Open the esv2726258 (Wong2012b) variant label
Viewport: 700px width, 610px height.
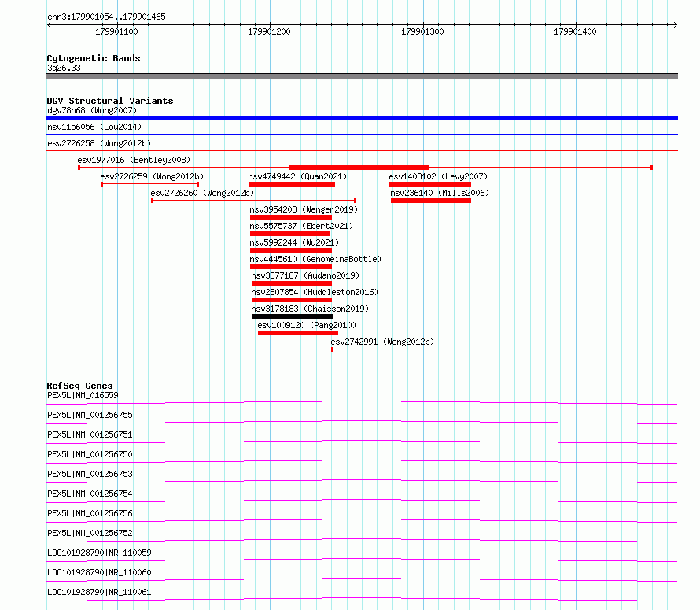99,143
